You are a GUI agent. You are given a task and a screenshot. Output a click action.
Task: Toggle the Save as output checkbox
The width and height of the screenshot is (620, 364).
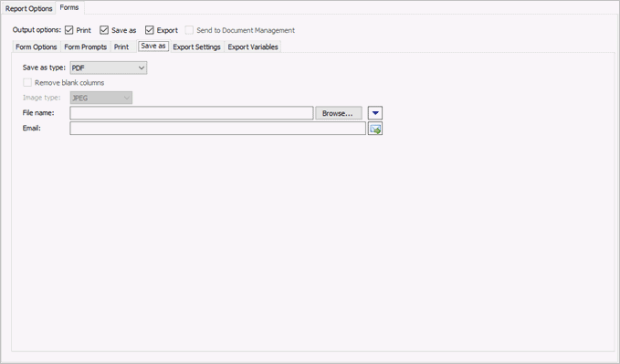click(x=104, y=30)
